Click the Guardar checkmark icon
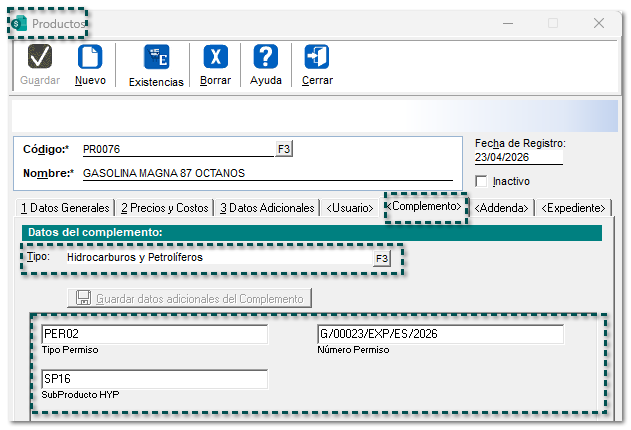 coord(40,57)
